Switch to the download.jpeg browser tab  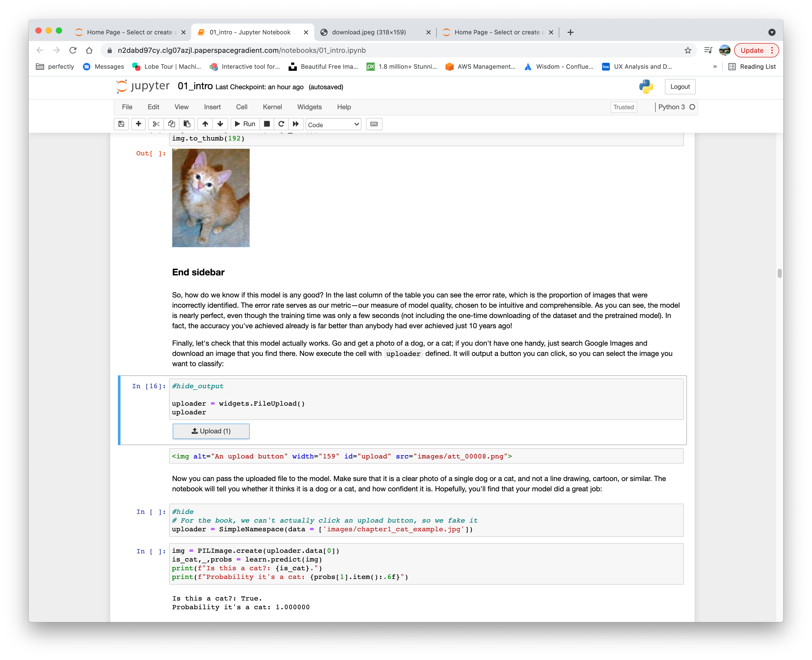[x=369, y=32]
